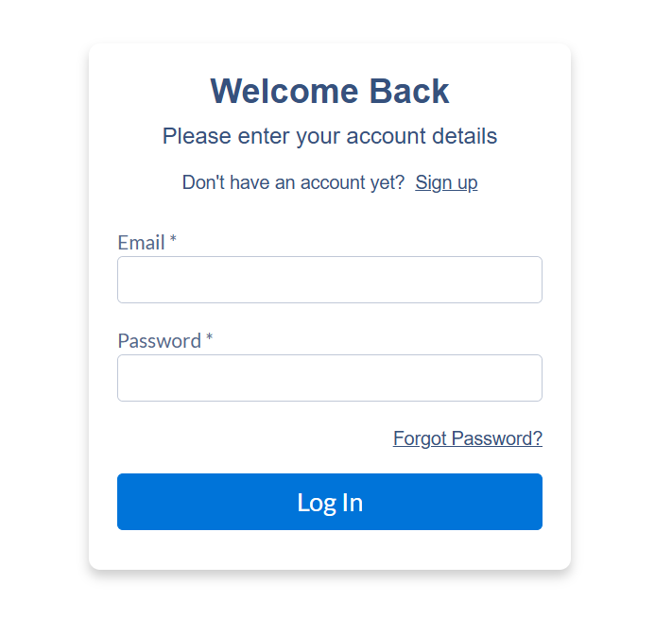Select the text box for your email address

(x=329, y=280)
